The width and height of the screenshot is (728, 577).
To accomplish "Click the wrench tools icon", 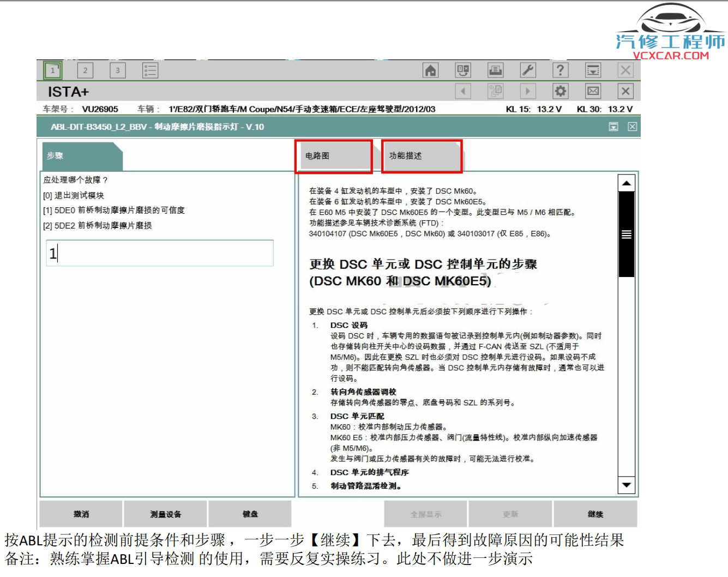I will coord(528,70).
